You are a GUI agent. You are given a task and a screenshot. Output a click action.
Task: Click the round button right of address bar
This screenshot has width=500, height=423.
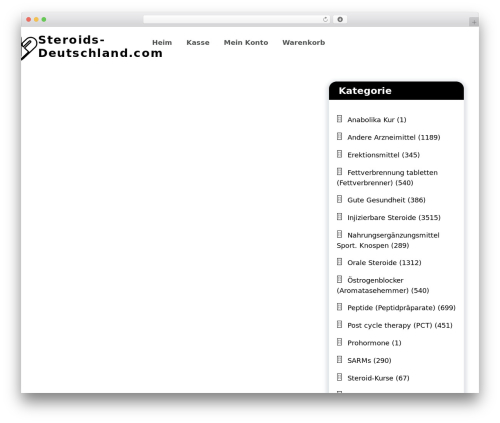point(340,20)
